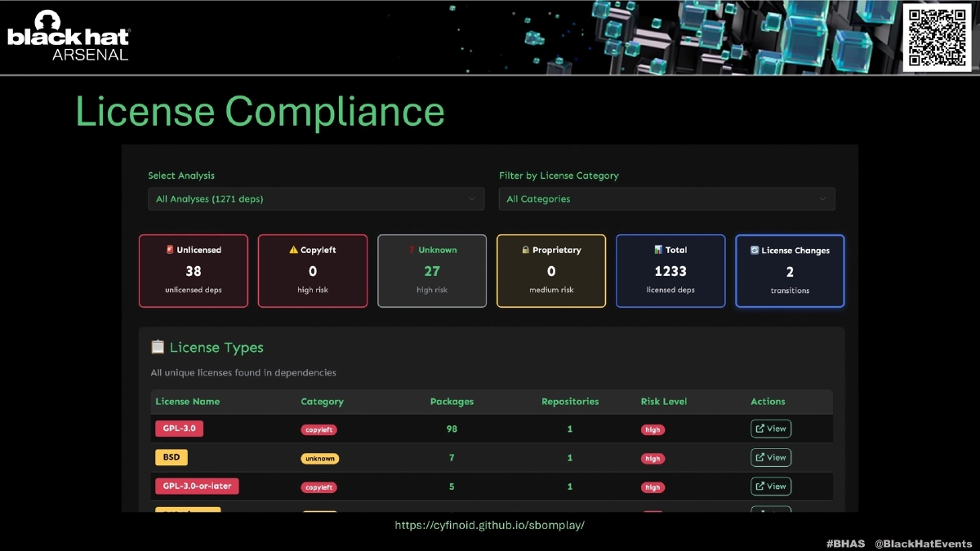Screen dimensions: 980x551
Task: Click the copyleft category tag for GPL-3.0
Action: point(318,429)
